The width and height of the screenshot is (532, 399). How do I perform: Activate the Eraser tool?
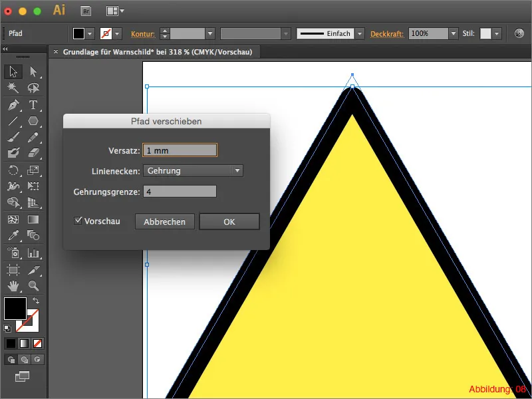pos(33,153)
